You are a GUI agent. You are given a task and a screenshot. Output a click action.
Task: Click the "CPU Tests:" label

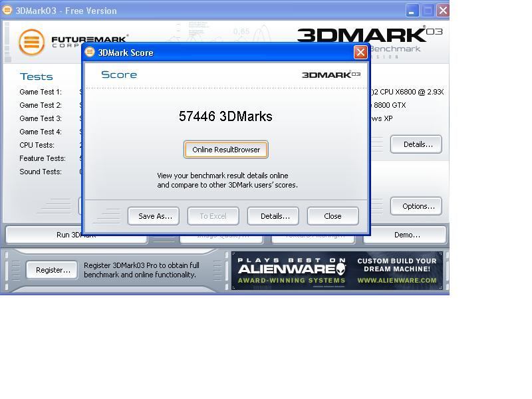pyautogui.click(x=37, y=145)
